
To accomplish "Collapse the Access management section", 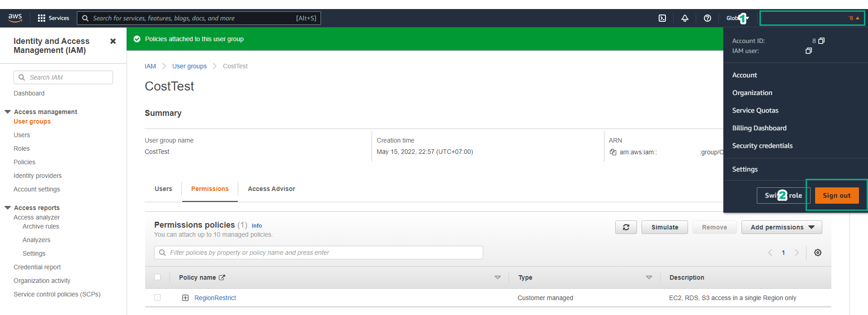I will pos(8,112).
